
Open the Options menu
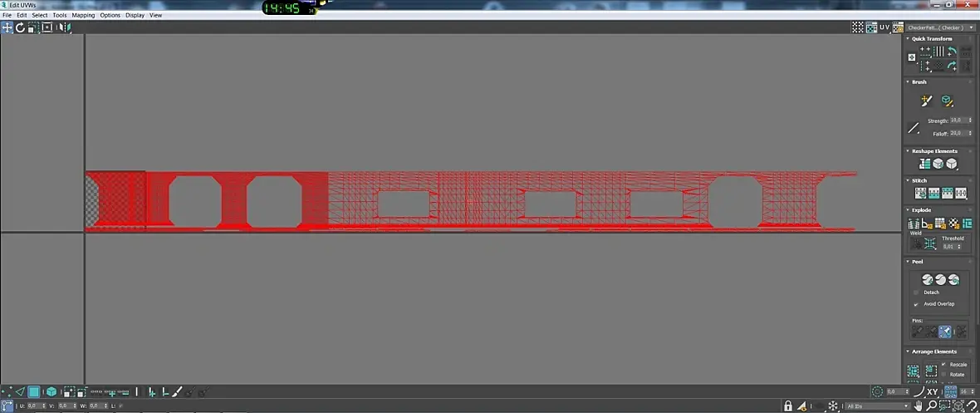(x=110, y=15)
